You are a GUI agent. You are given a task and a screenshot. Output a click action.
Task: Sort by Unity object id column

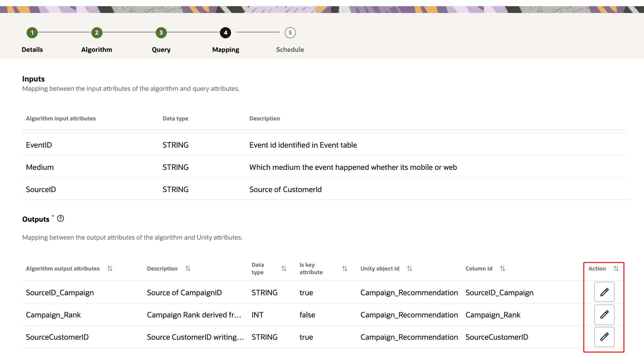410,269
